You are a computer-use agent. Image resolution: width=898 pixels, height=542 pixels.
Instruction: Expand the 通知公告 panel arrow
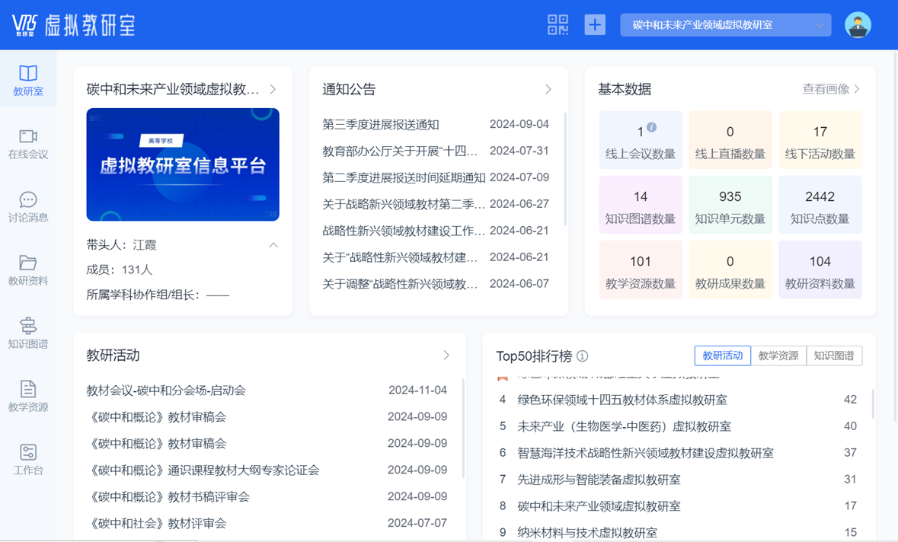pyautogui.click(x=548, y=89)
